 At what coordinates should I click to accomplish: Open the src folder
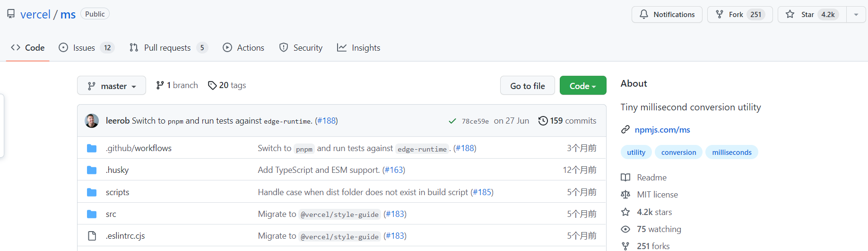point(111,214)
